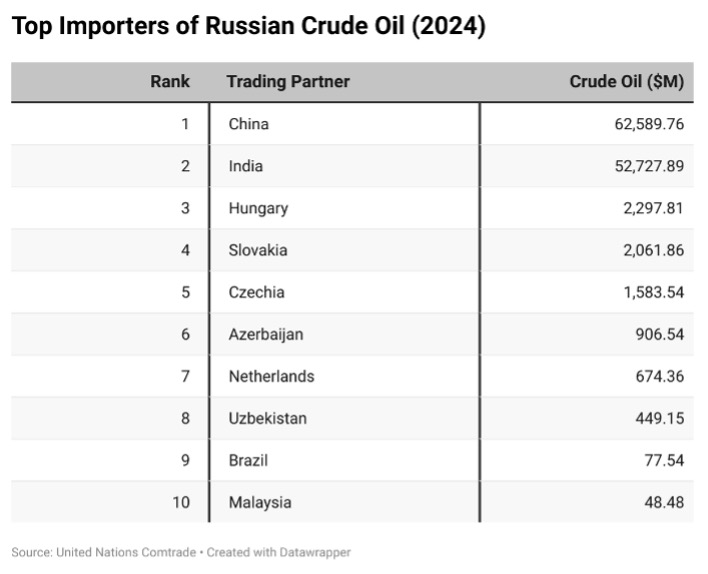The image size is (708, 574).
Task: Click China's value 62,589.76
Action: pyautogui.click(x=649, y=124)
